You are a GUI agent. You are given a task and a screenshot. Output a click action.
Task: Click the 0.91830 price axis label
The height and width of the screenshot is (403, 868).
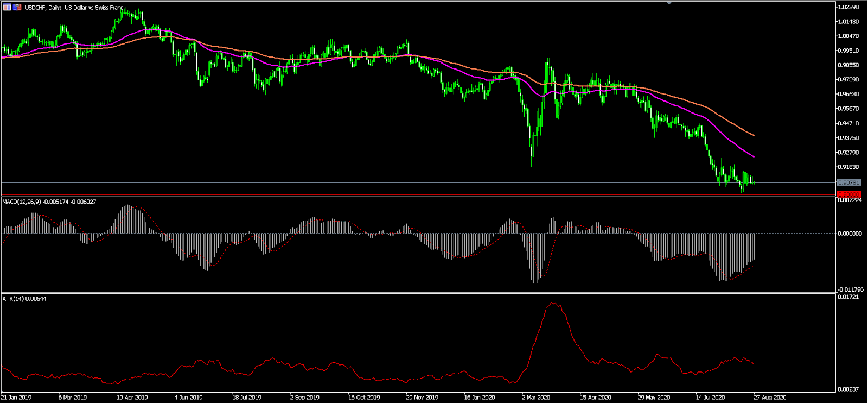(x=849, y=167)
